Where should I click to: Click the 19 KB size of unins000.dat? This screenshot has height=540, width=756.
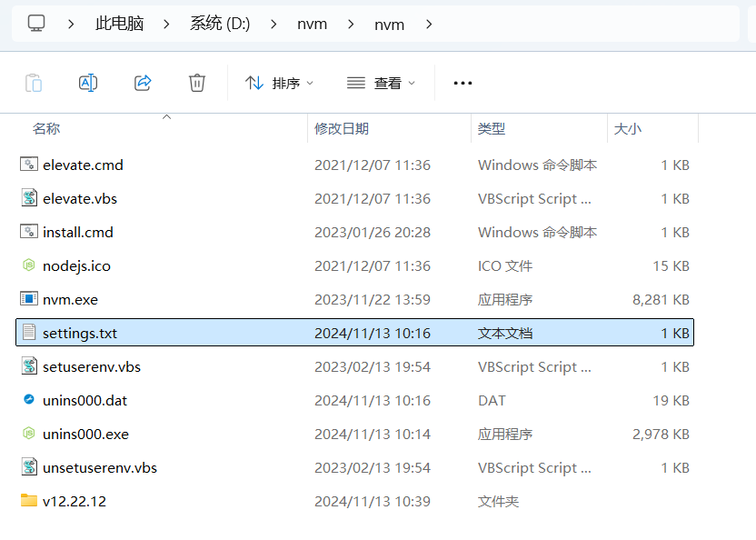tap(671, 401)
